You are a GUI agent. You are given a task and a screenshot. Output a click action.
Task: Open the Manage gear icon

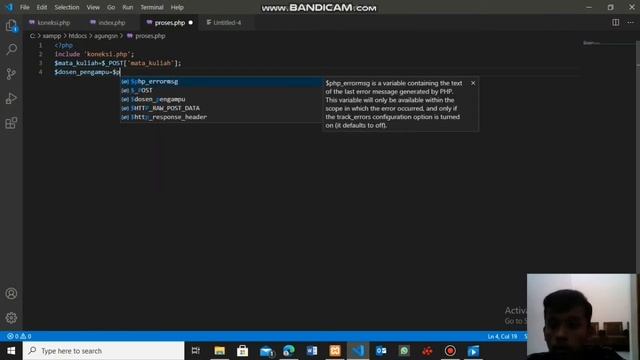pyautogui.click(x=11, y=318)
